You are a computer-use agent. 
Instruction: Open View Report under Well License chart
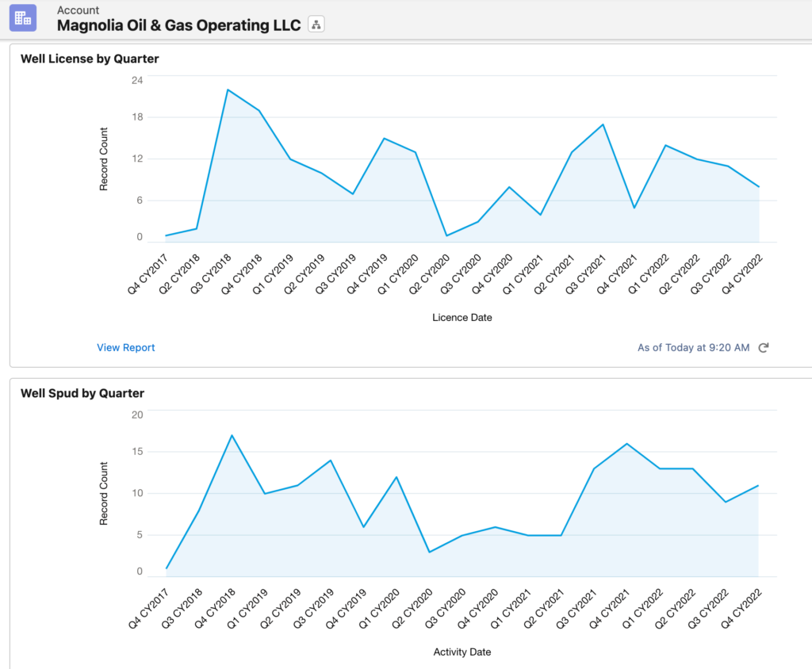click(x=126, y=347)
